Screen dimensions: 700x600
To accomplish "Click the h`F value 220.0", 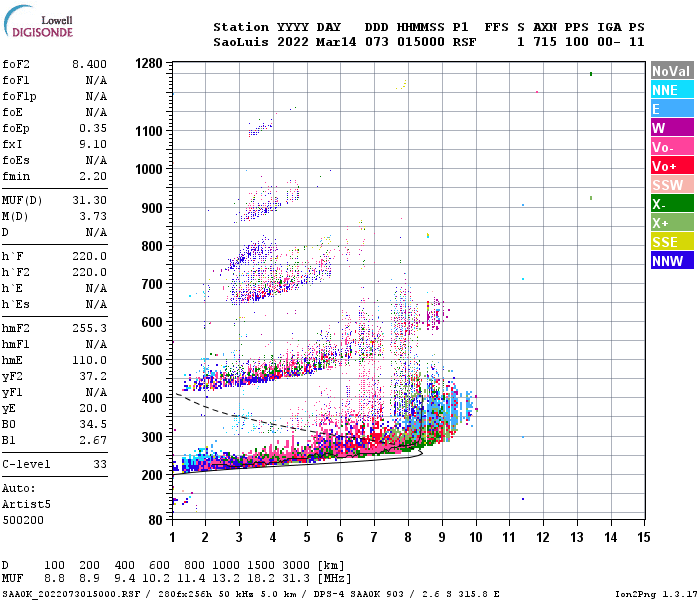I will (x=90, y=256).
